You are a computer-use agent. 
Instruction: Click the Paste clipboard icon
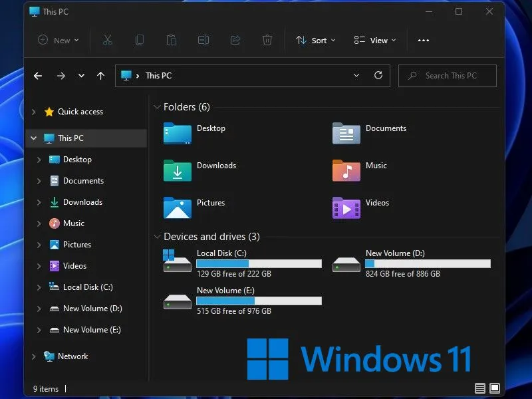point(171,40)
